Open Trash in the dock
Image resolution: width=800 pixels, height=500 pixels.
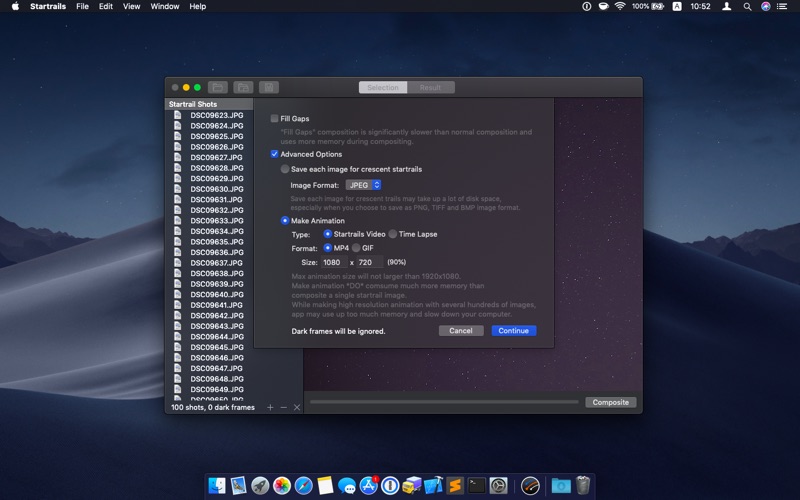pyautogui.click(x=583, y=485)
